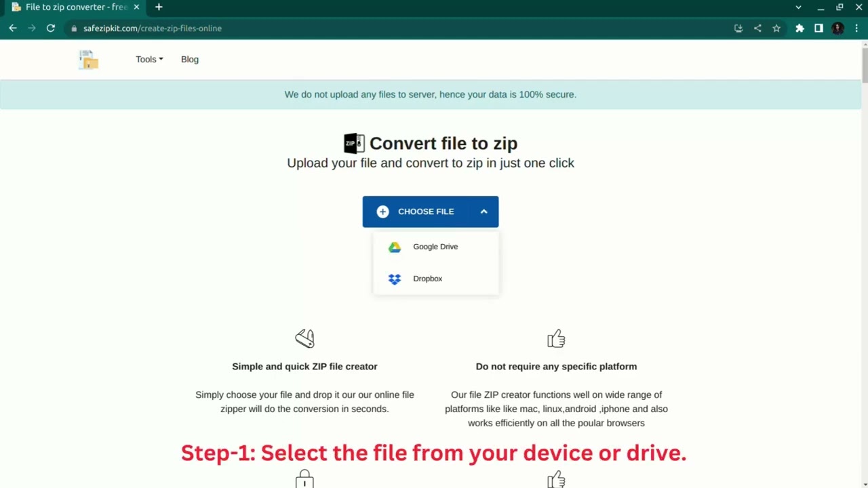Click the share page icon in address bar
Screen dimensions: 868x488
click(757, 28)
